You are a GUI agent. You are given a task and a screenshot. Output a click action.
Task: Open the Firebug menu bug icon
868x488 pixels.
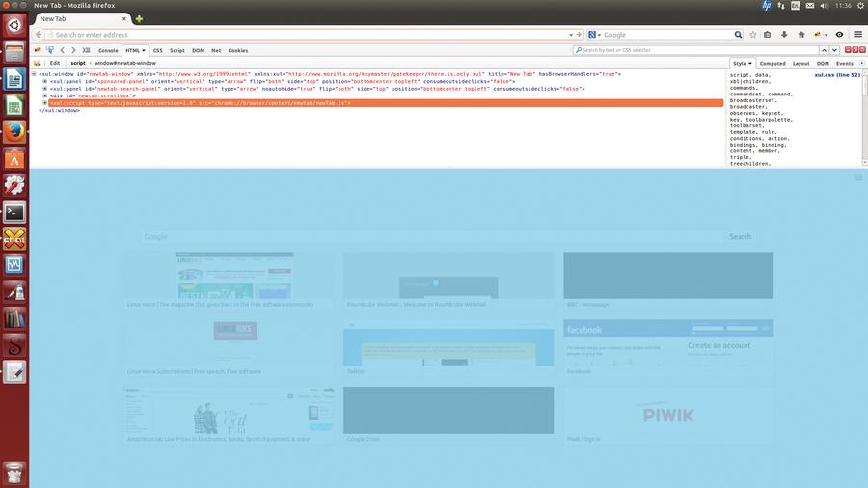click(37, 50)
